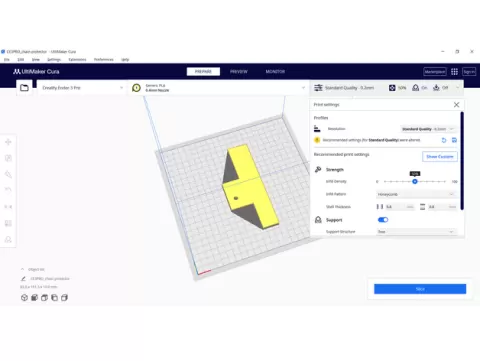The height and width of the screenshot is (361, 480).
Task: Open the Edit menu
Action: (x=21, y=60)
